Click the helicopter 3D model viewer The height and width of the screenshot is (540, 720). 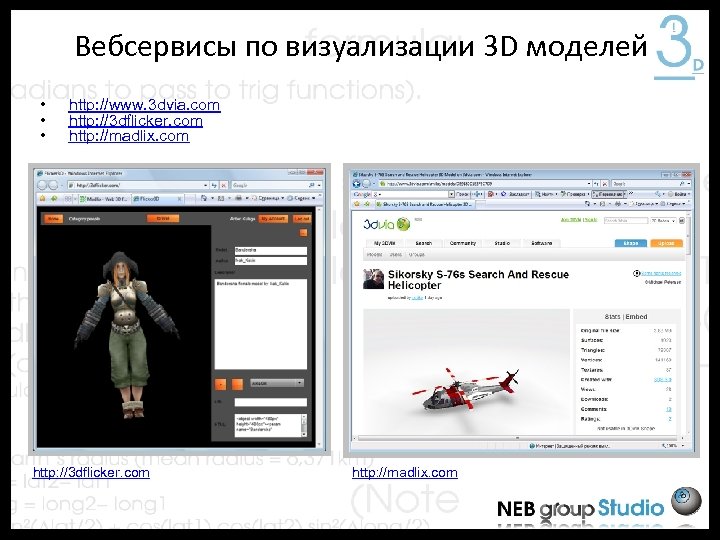[x=466, y=371]
